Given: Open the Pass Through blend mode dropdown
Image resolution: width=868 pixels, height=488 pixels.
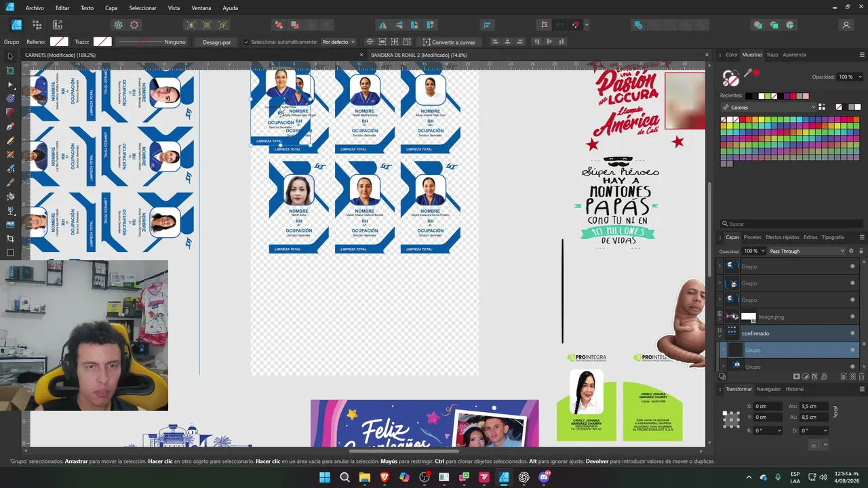Looking at the screenshot, I should pyautogui.click(x=806, y=251).
